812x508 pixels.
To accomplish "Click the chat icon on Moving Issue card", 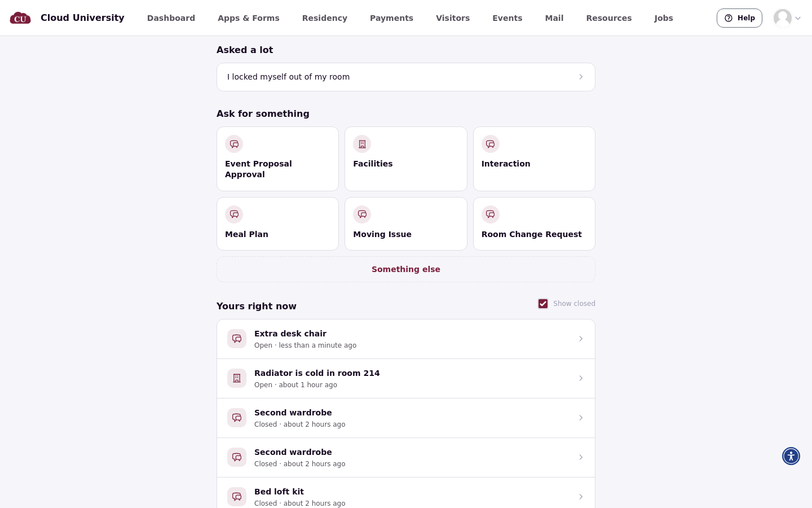I will [362, 214].
